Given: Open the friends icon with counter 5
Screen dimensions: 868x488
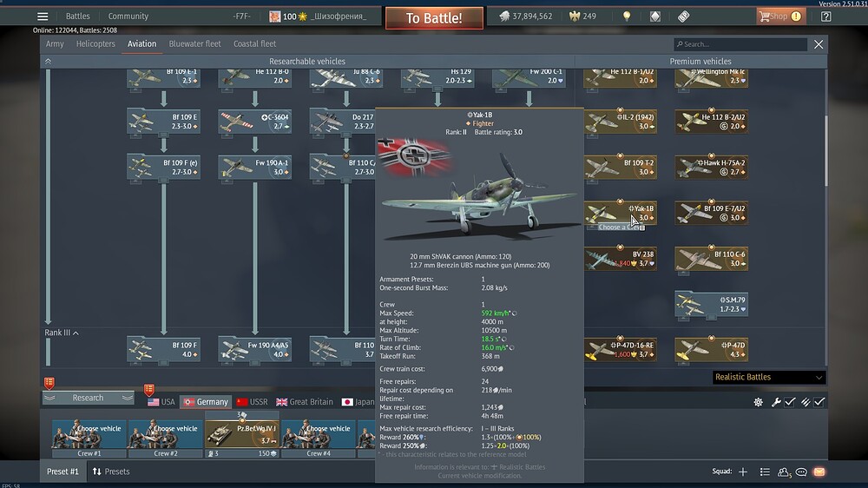Looking at the screenshot, I should tap(784, 472).
